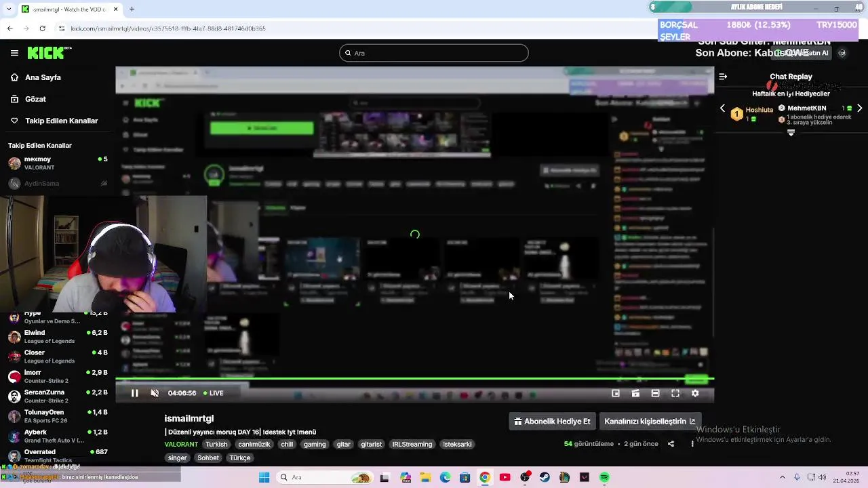Go to Ana Sayfa in sidebar
868x488 pixels.
[x=43, y=77]
